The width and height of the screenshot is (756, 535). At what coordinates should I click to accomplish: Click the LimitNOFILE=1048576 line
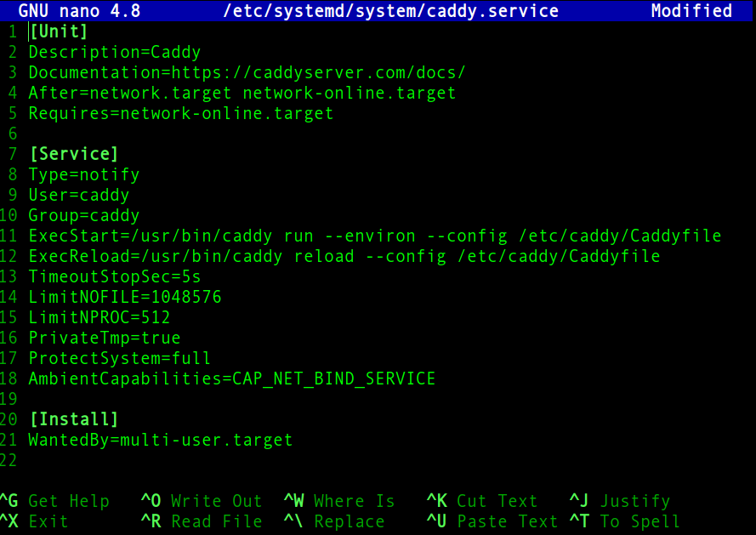(125, 297)
